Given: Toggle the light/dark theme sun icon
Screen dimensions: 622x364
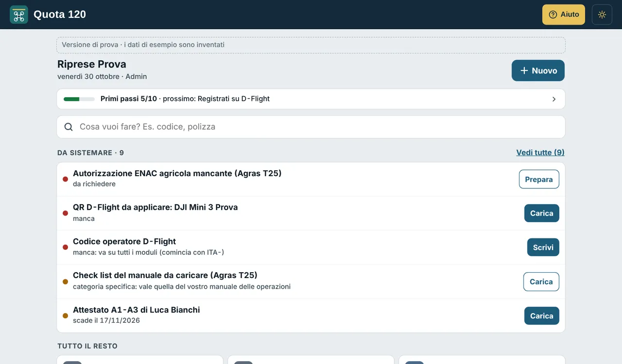Looking at the screenshot, I should pos(602,15).
